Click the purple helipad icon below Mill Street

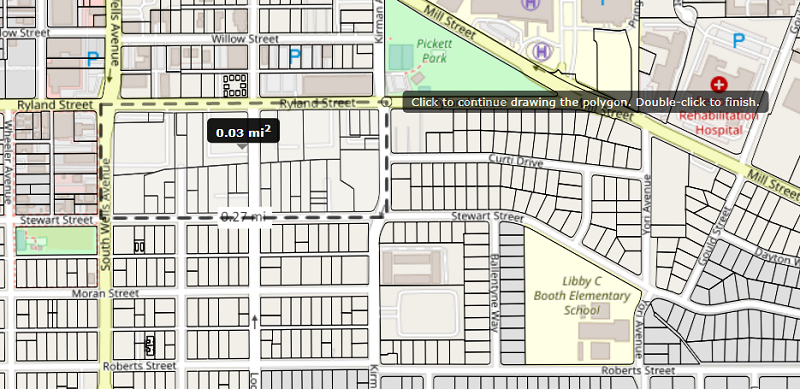(542, 51)
